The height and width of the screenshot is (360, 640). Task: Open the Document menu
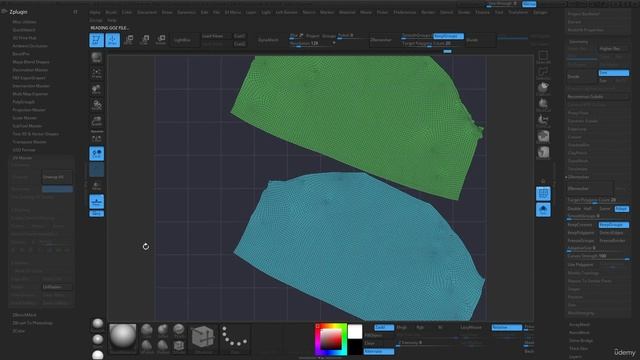(x=147, y=12)
